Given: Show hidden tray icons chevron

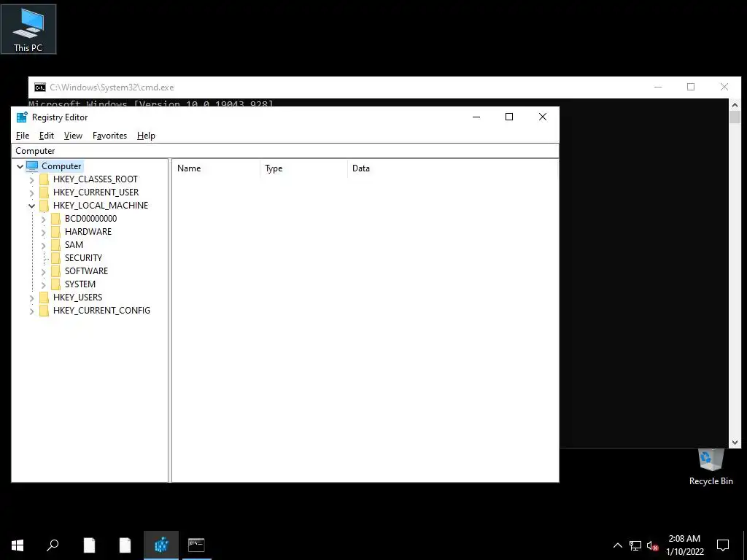Looking at the screenshot, I should (617, 545).
